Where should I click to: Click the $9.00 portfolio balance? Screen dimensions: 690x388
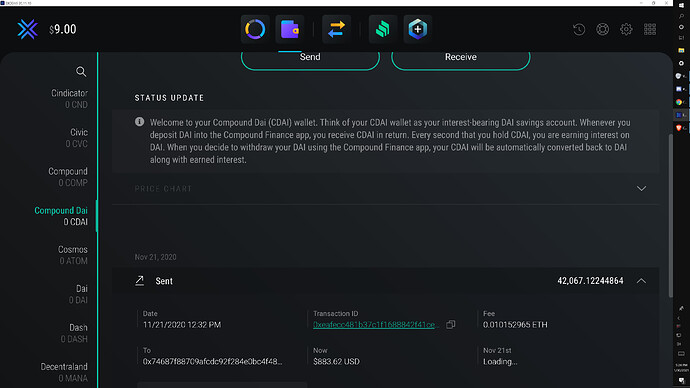click(63, 29)
